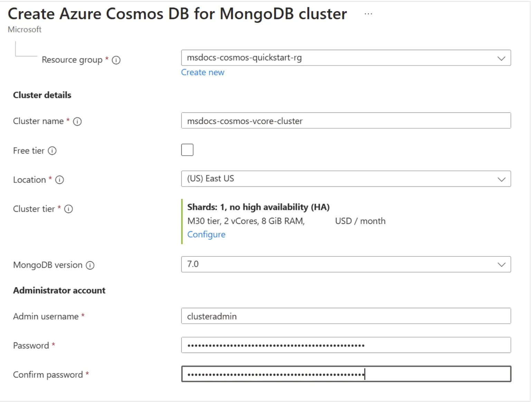532x402 pixels.
Task: Click the 'Administrator account' heading
Action: pyautogui.click(x=59, y=291)
